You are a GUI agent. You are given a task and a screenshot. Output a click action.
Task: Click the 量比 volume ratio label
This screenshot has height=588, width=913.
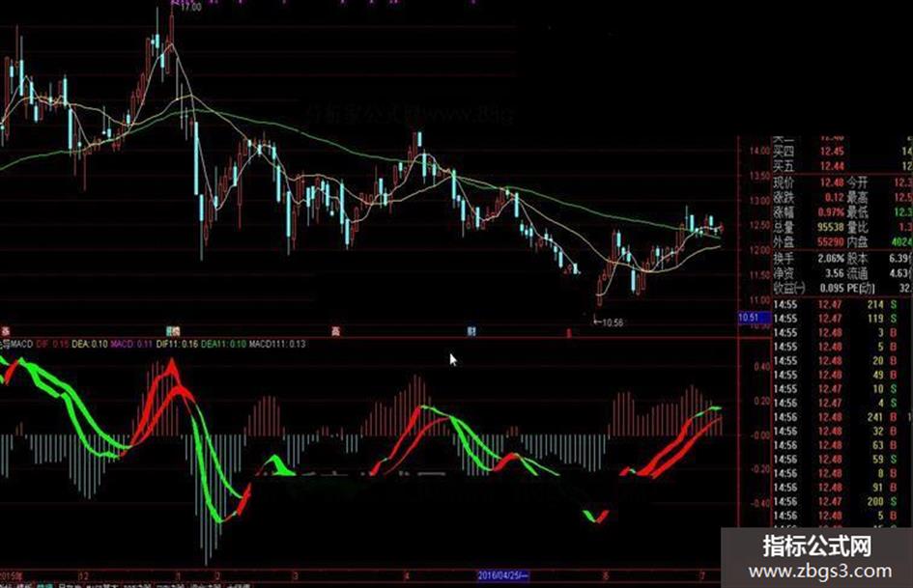857,227
